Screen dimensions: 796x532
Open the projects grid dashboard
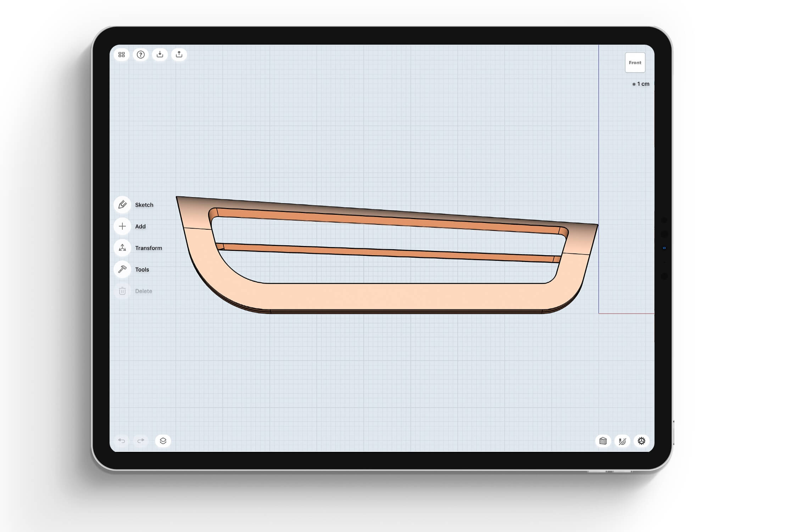tap(122, 54)
